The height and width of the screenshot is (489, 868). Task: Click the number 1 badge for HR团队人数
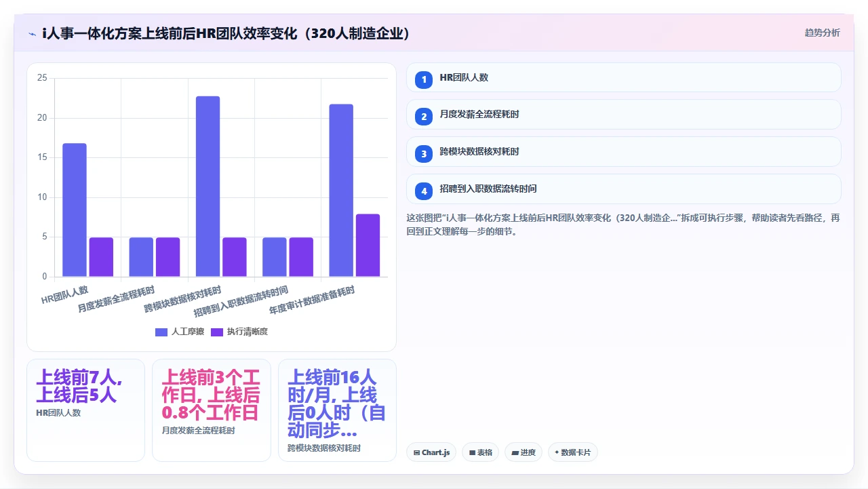pos(424,79)
